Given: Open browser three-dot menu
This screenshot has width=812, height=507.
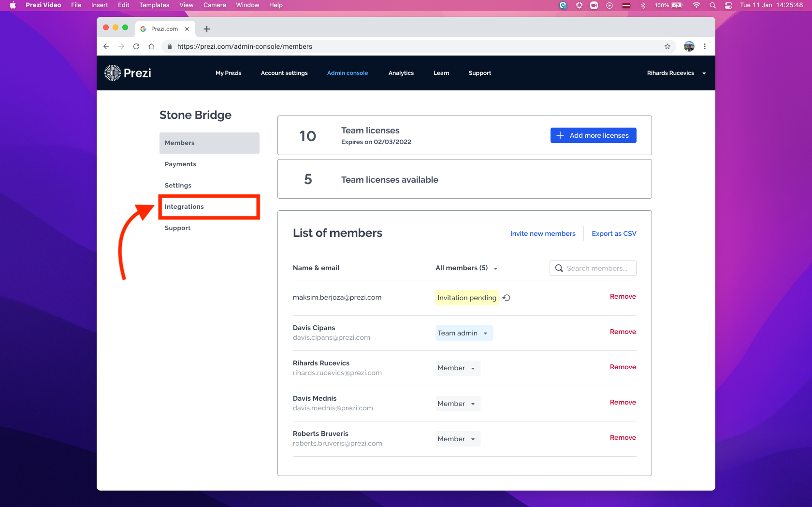Looking at the screenshot, I should [705, 46].
